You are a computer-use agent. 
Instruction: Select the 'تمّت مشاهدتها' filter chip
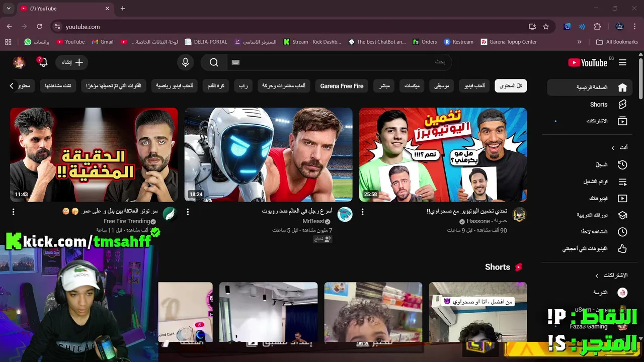click(58, 86)
